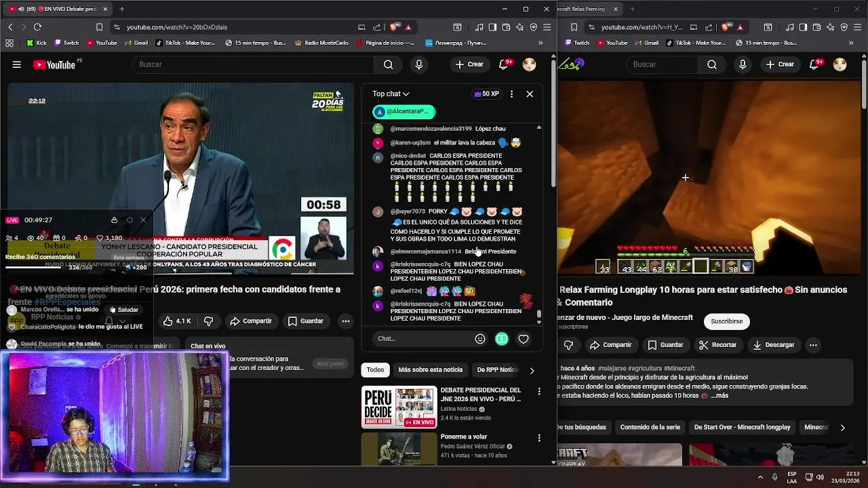Like the debate video (4.1 K)
This screenshot has width=868, height=488.
[x=177, y=321]
